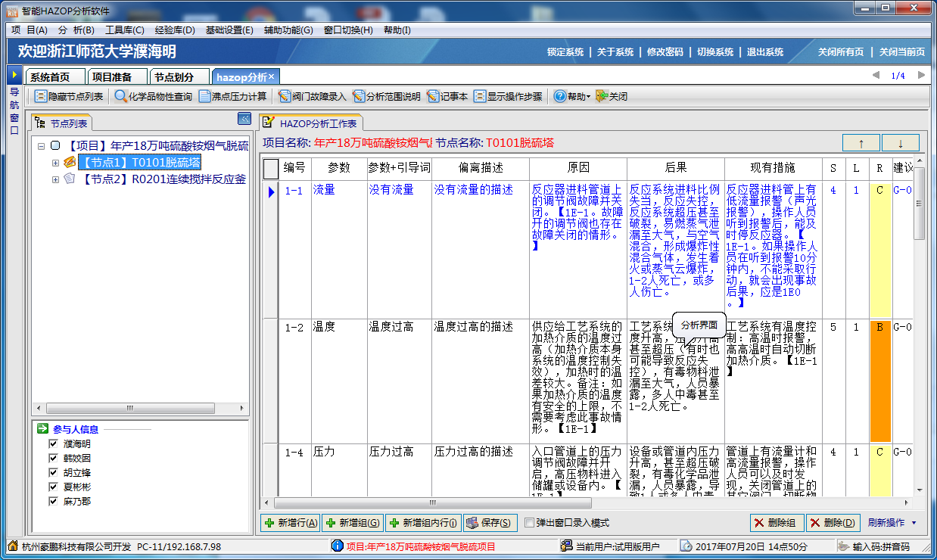Image resolution: width=937 pixels, height=560 pixels.
Task: Open 沸点压力计算 calculator tool
Action: 204,97
